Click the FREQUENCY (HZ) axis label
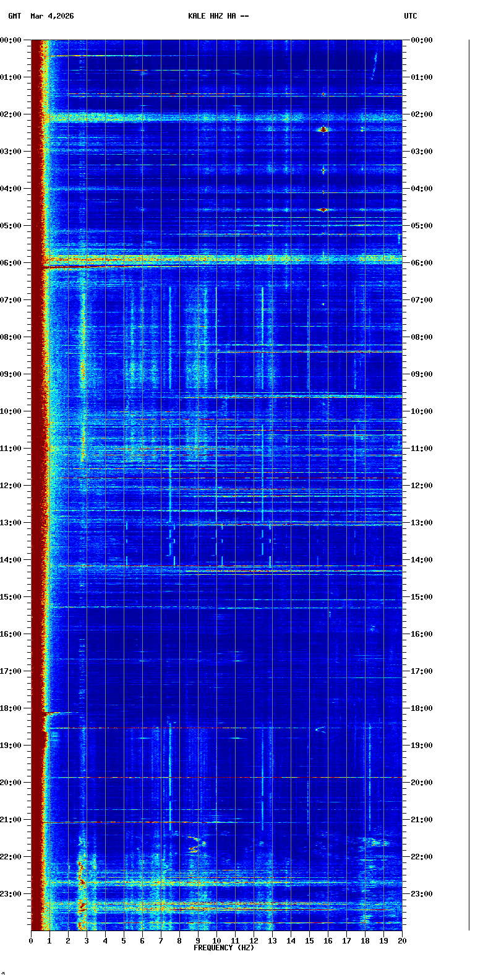Screen dimensions: 496x980 coord(224,948)
